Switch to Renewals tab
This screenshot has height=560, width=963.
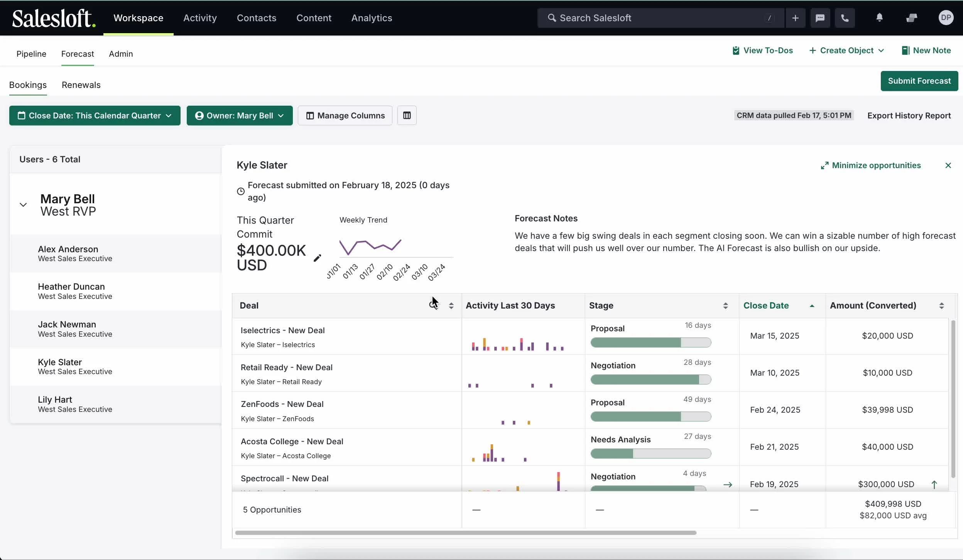pyautogui.click(x=81, y=85)
